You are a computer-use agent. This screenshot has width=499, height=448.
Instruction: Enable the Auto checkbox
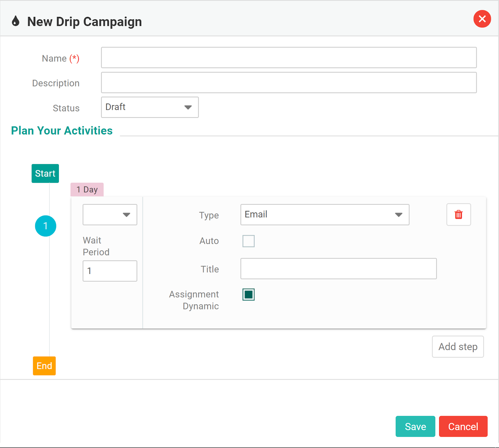[x=249, y=241]
